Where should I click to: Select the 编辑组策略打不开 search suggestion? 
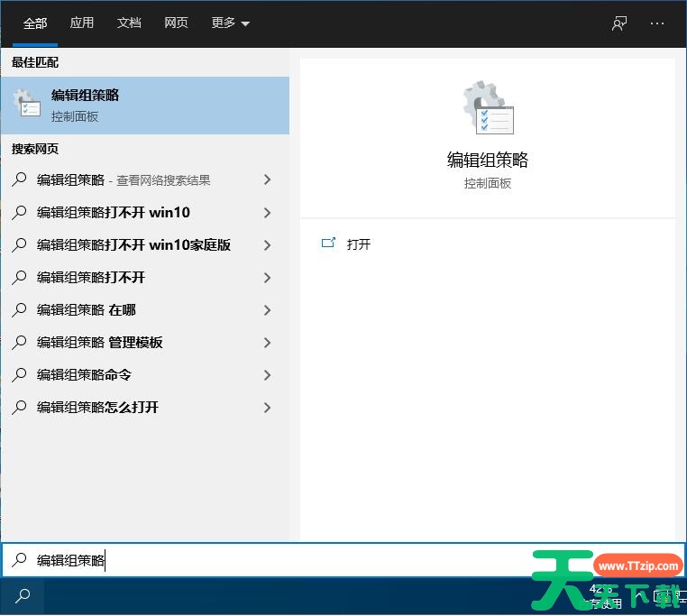[91, 278]
